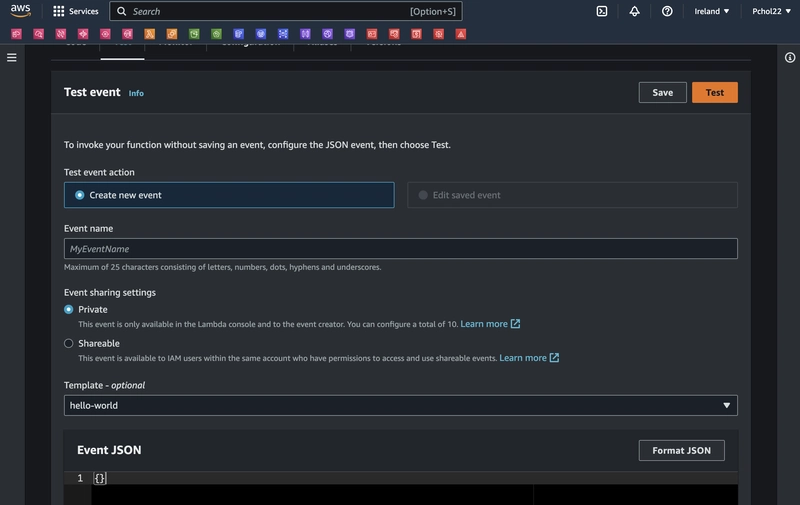Image resolution: width=800 pixels, height=505 pixels.
Task: Select Edit saved event option
Action: pos(572,195)
